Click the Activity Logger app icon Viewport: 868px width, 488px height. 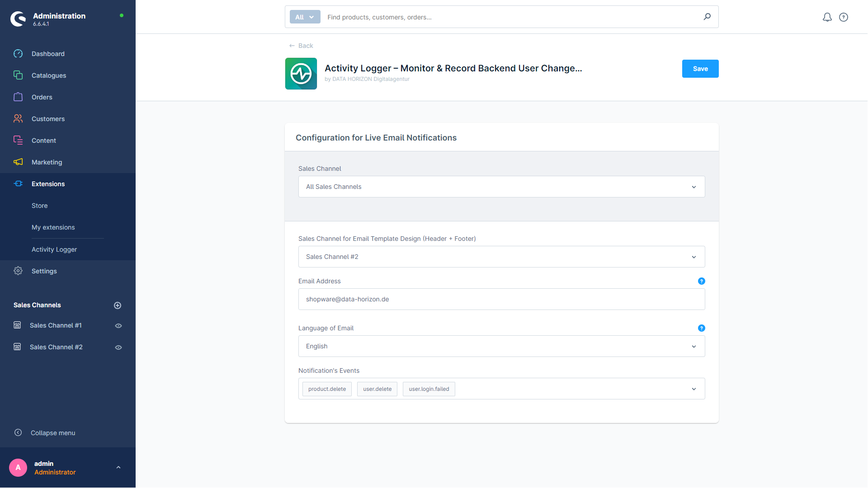point(301,73)
